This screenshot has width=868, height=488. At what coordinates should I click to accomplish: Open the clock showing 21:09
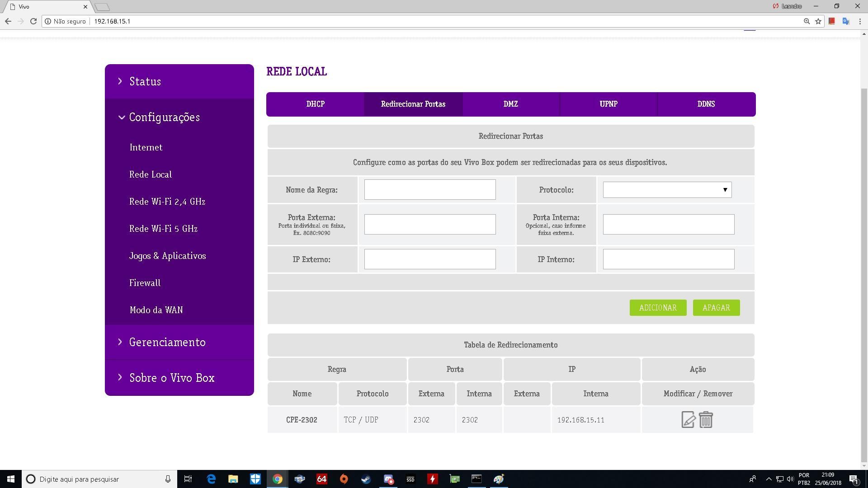click(x=828, y=479)
